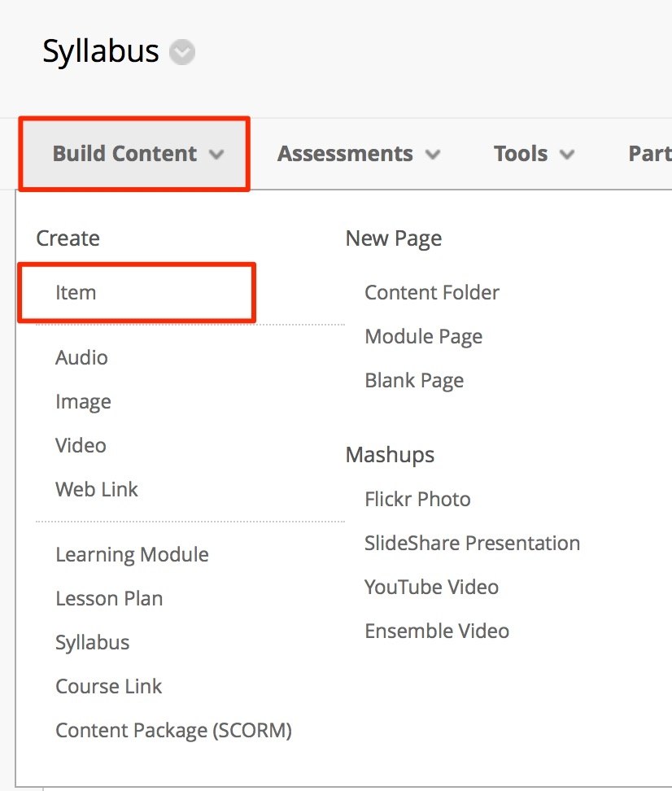Choose Content Package (SCORM)

tap(173, 731)
